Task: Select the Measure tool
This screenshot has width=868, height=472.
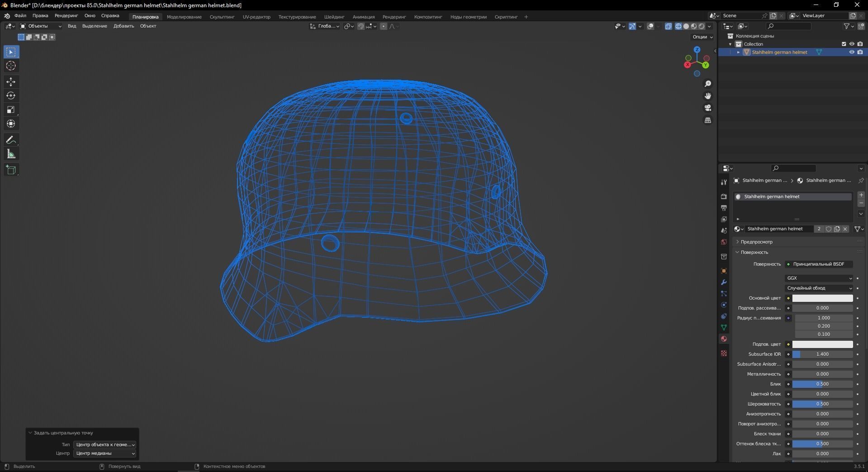Action: point(11,154)
